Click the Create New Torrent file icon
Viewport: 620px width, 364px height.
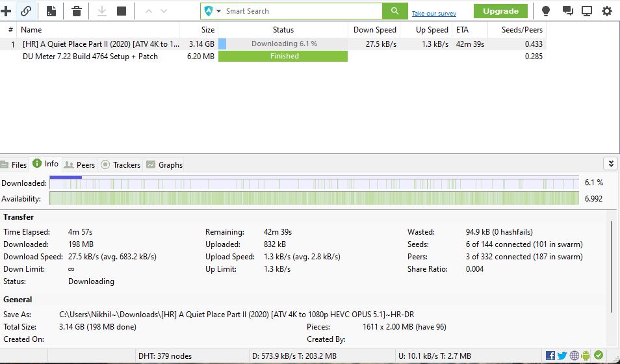51,11
